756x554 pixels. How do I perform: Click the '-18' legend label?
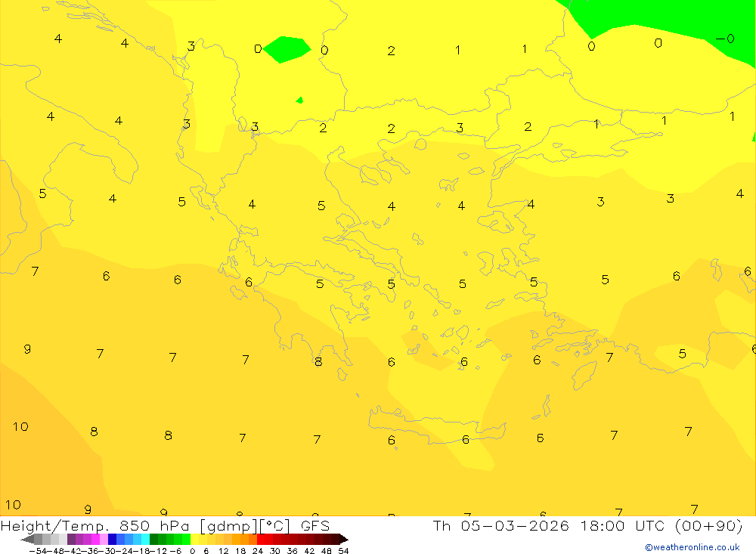click(142, 551)
